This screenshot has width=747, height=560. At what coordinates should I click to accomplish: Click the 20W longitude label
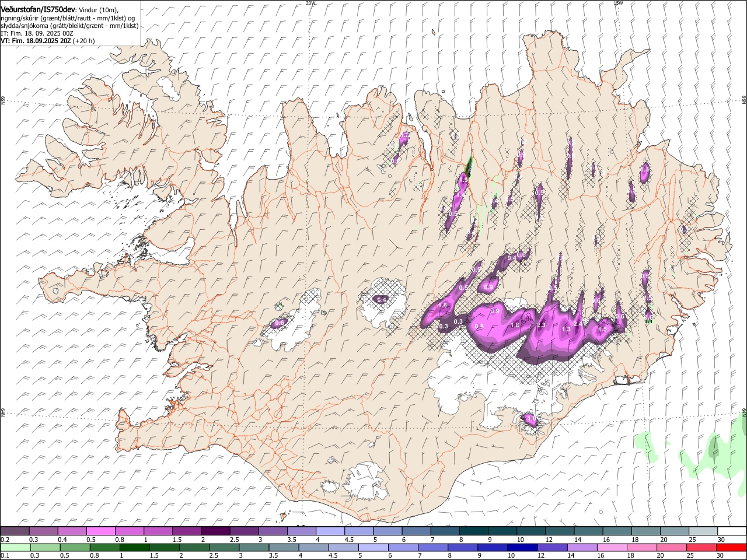310,3
